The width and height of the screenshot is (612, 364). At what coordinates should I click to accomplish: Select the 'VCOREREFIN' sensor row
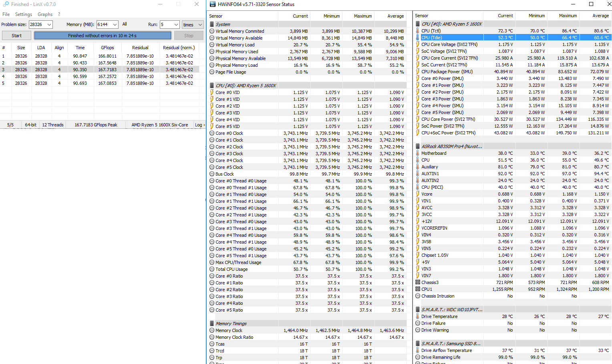513,228
